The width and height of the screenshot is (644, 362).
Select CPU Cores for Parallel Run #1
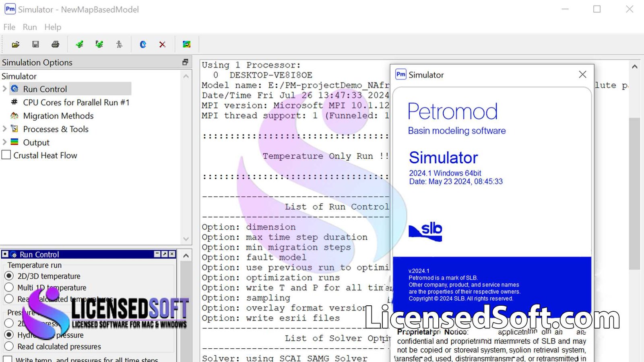[x=76, y=102]
